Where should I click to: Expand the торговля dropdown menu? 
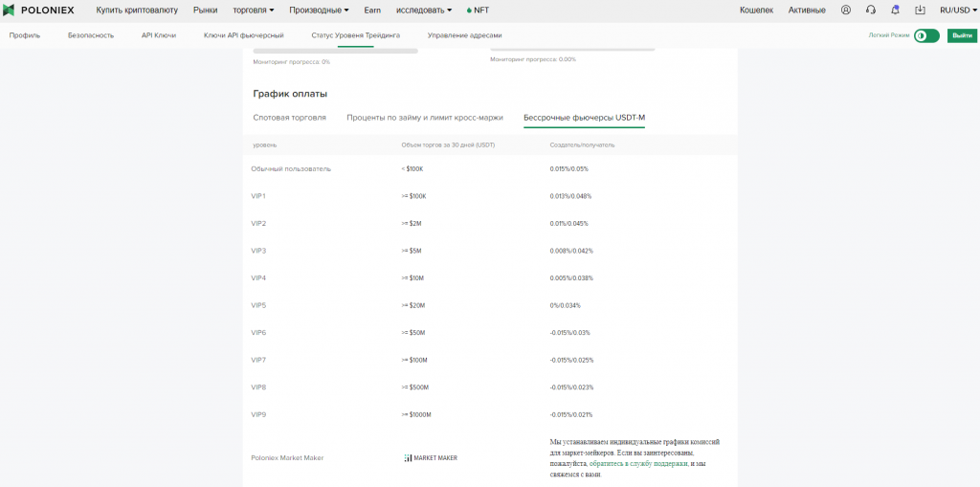(x=253, y=10)
